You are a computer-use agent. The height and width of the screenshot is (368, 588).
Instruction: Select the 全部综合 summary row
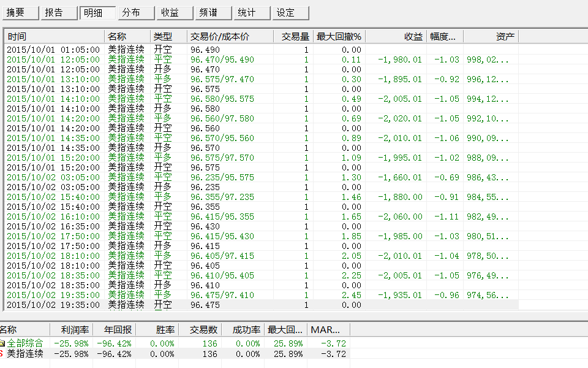click(x=25, y=343)
